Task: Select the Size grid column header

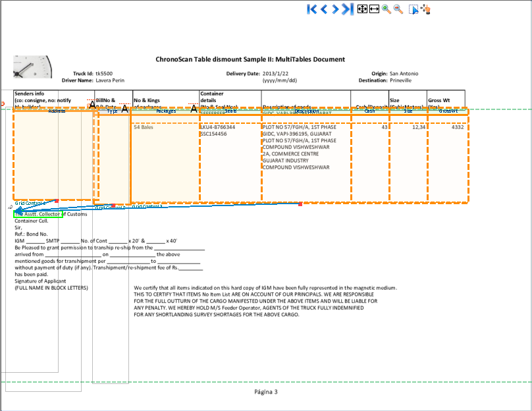Action: coord(408,111)
